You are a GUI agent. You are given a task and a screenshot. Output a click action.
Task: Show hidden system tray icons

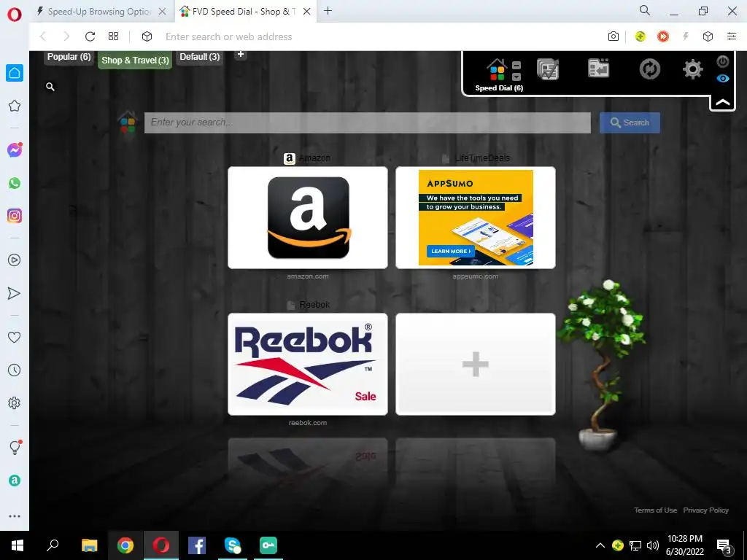[x=600, y=545]
